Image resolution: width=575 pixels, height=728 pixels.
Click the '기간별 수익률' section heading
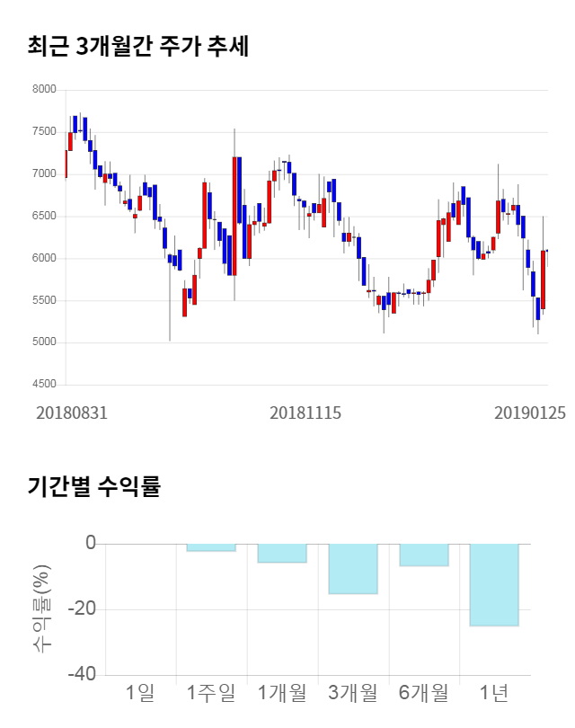(93, 487)
